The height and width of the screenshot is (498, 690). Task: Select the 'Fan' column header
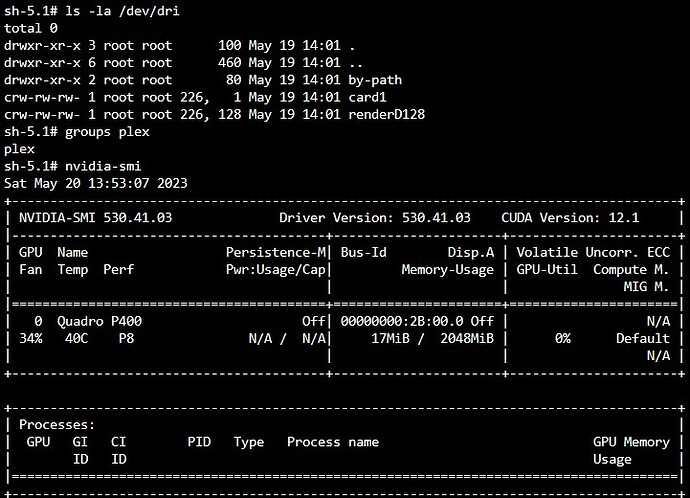pos(31,270)
